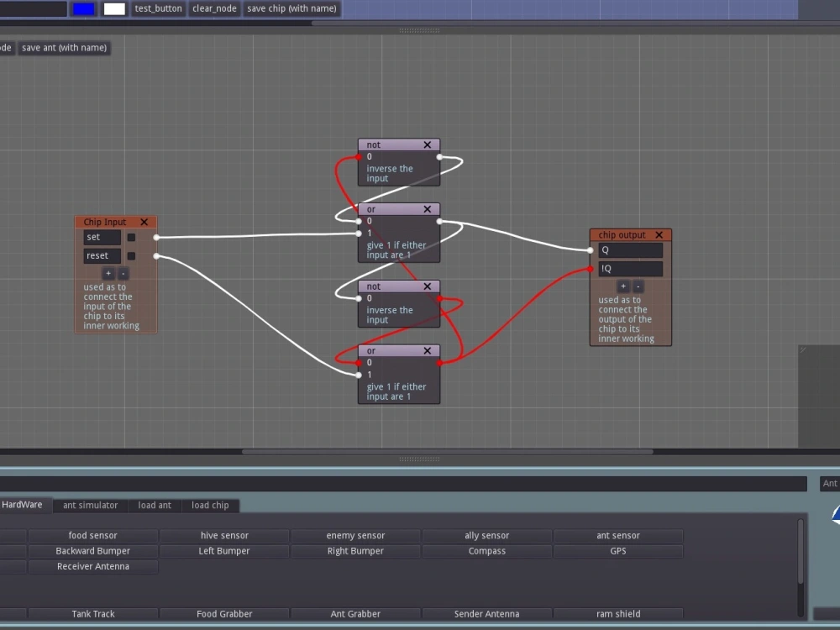Screen dimensions: 840x630
Task: Add a row with Chip Input plus
Action: 108,273
